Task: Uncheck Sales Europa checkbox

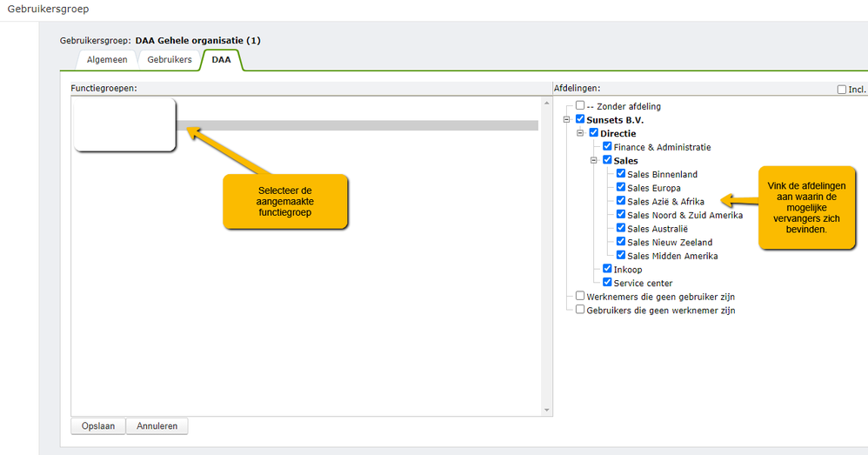Action: 620,187
